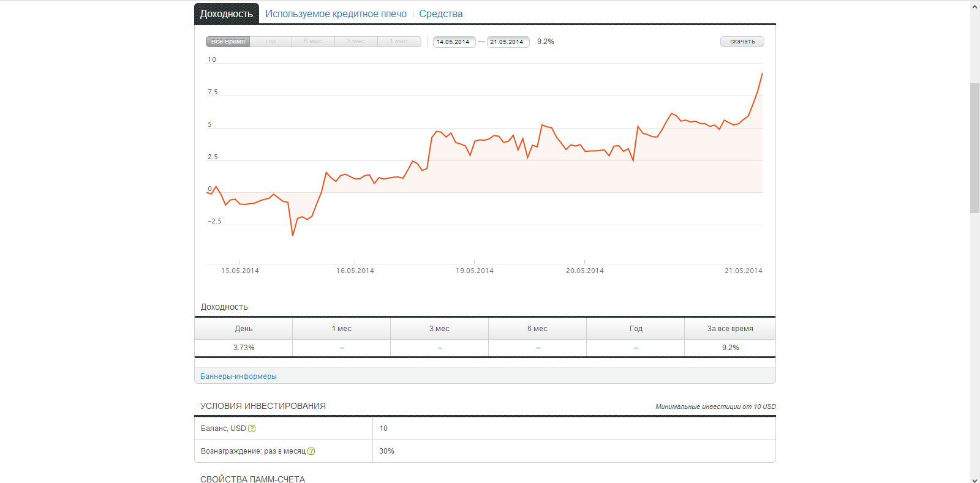The height and width of the screenshot is (483, 980).
Task: Click the page scrollbar up arrow
Action: 974,7
